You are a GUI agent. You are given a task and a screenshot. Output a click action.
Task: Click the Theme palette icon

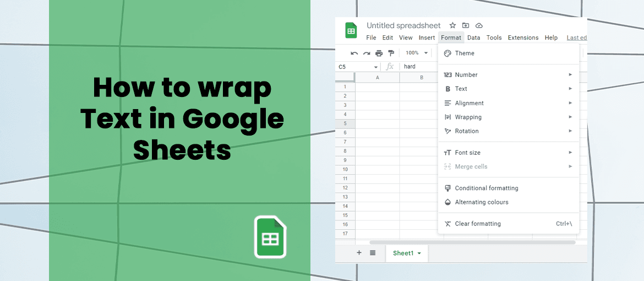tap(447, 53)
